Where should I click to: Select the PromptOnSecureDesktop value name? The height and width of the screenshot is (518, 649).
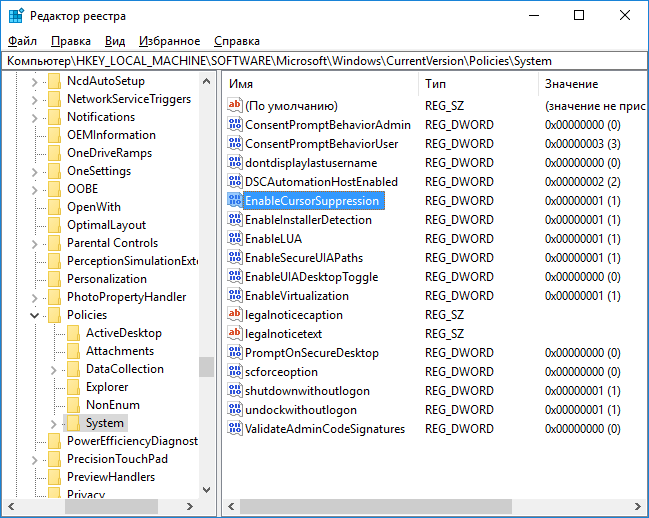312,353
